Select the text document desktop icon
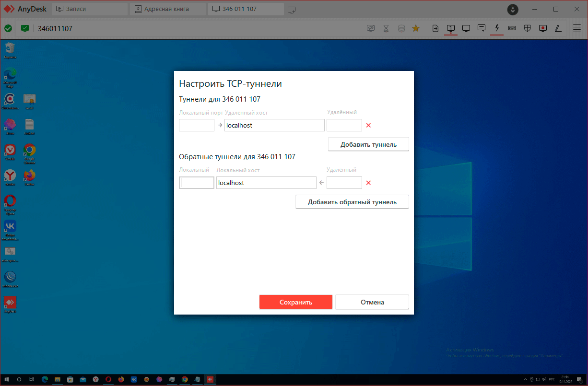Viewport: 588px width, 386px height. [30, 126]
